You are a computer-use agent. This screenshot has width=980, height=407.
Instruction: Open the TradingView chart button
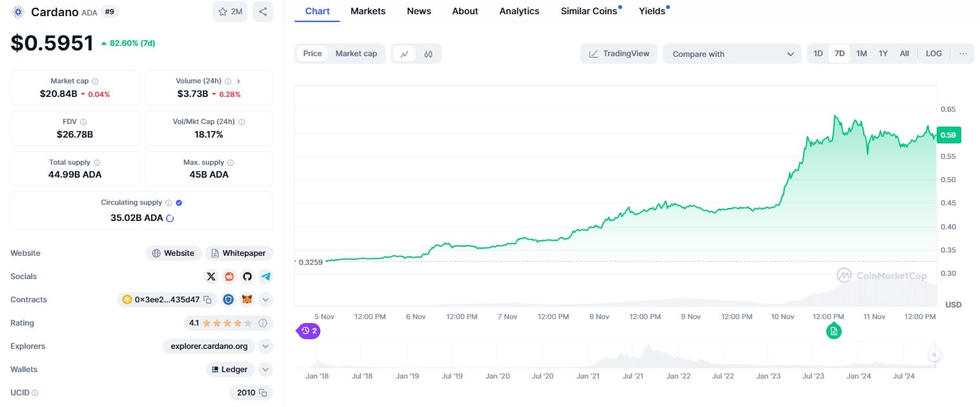coord(619,54)
